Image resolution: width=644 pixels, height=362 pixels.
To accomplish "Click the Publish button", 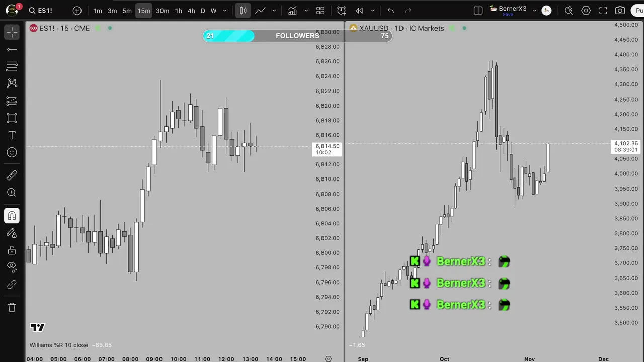I will tap(638, 10).
